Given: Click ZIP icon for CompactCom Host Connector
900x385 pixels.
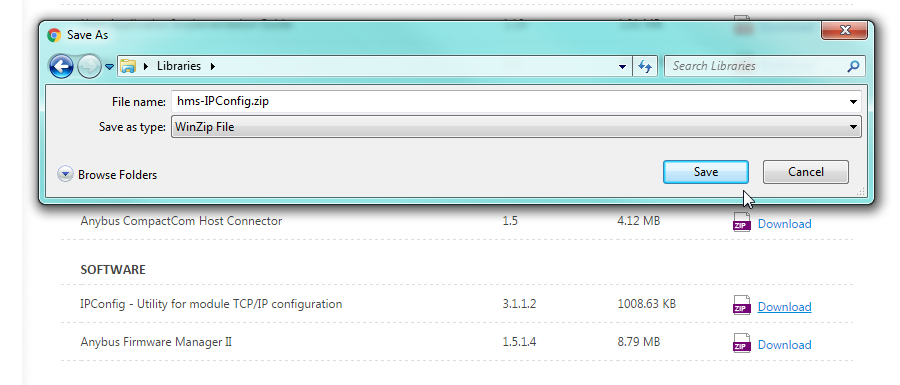Looking at the screenshot, I should pyautogui.click(x=742, y=222).
